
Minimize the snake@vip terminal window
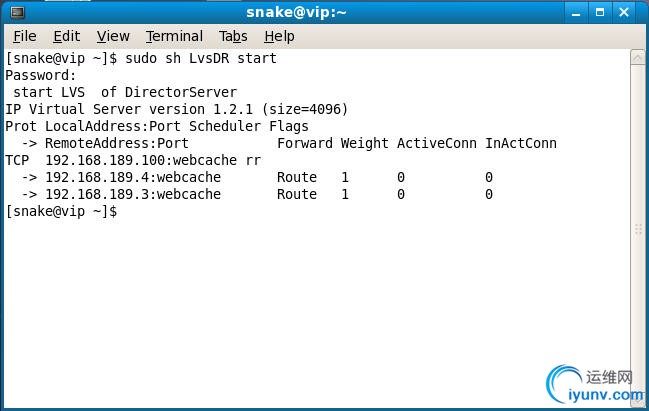click(x=575, y=12)
